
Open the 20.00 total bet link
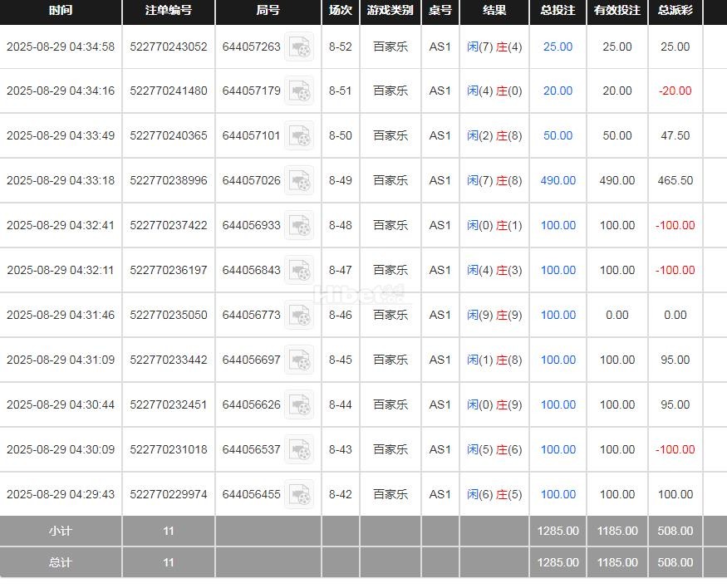click(558, 91)
